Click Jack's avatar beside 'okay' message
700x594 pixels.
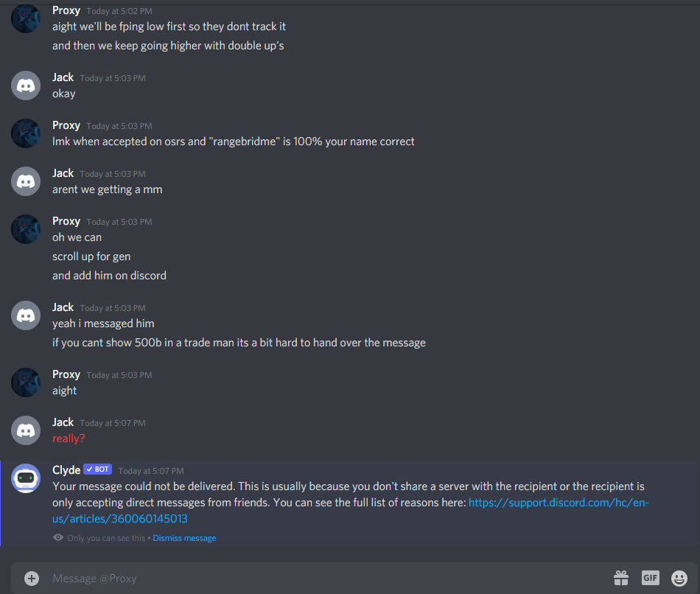[x=26, y=85]
